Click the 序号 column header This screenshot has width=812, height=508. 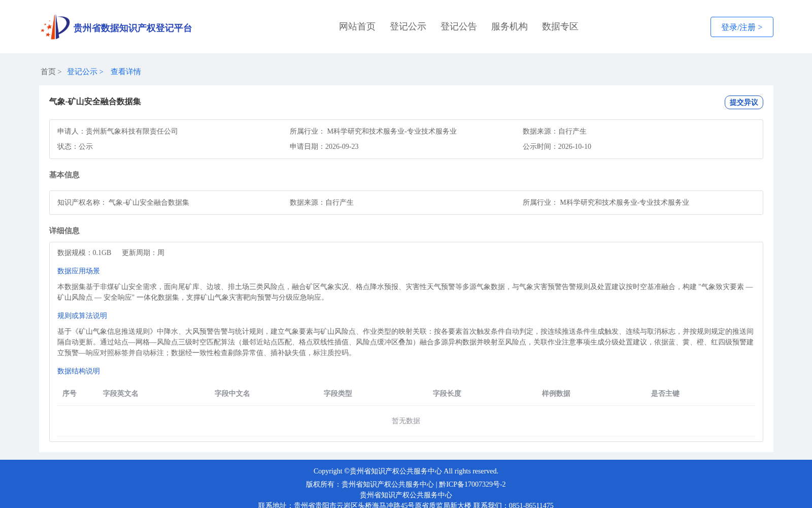pos(70,393)
